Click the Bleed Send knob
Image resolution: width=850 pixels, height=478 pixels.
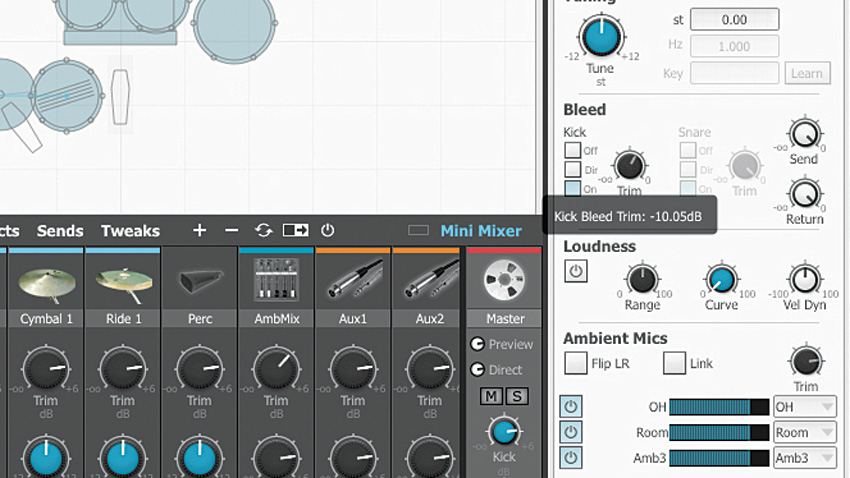click(x=805, y=133)
